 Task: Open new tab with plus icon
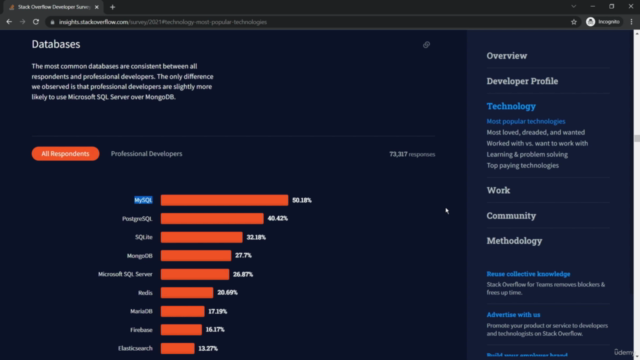112,7
